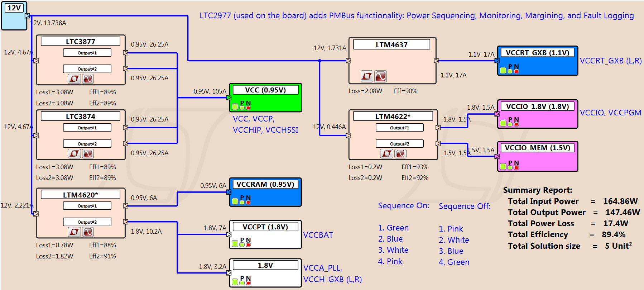Click the LT logo icon in LTC3874 block
644x290 pixels.
click(74, 154)
